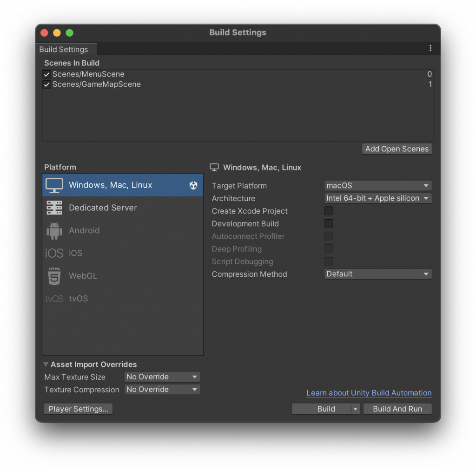Click the Architecture label
Screen dimensions: 476x469
pos(233,199)
